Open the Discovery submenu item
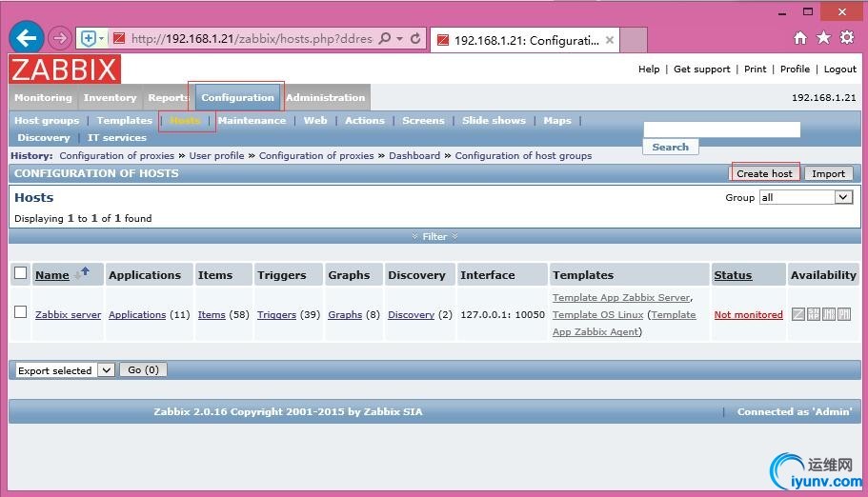The image size is (868, 497). (44, 137)
